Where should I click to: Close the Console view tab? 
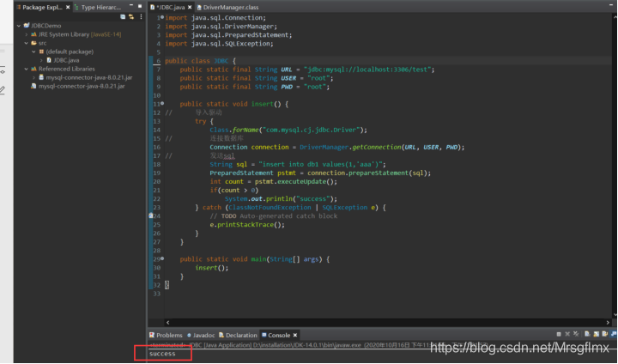click(x=294, y=335)
